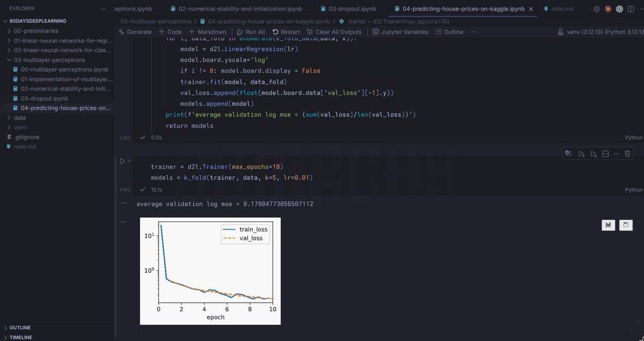Click the Generate button in notebook toolbar
Viewport: 644px width, 341px height.
click(135, 32)
